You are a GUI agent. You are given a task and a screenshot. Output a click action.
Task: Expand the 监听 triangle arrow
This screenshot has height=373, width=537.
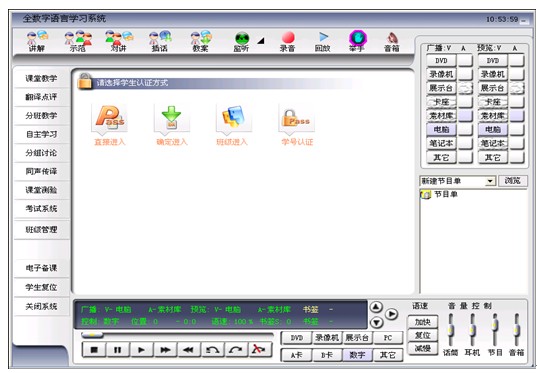260,40
